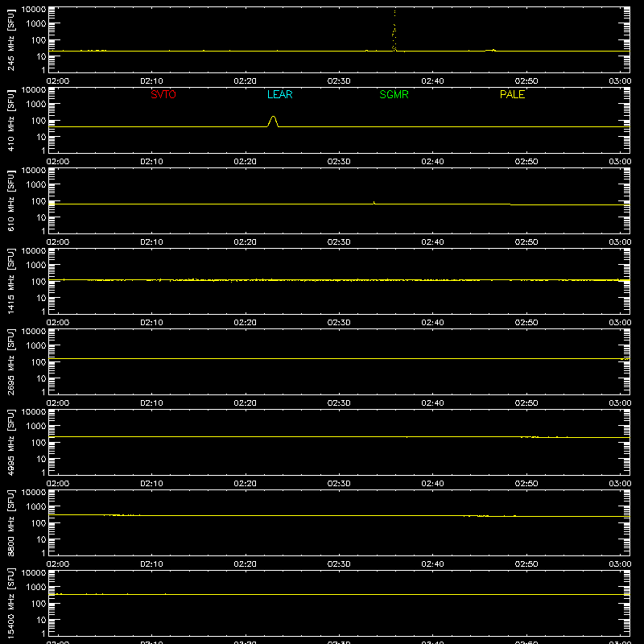Select the 245 MHz [SFU] axis title
This screenshot has height=644, width=644.
coord(11,39)
